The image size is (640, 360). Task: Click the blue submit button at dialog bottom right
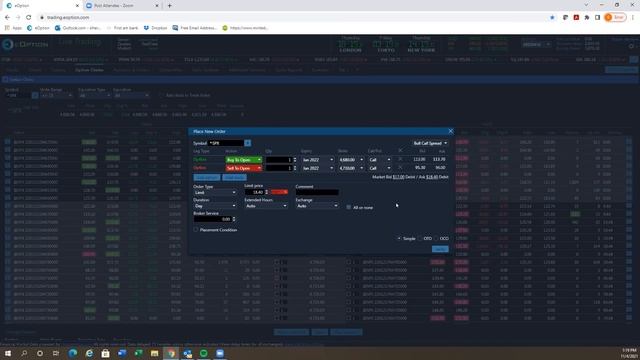coord(440,249)
